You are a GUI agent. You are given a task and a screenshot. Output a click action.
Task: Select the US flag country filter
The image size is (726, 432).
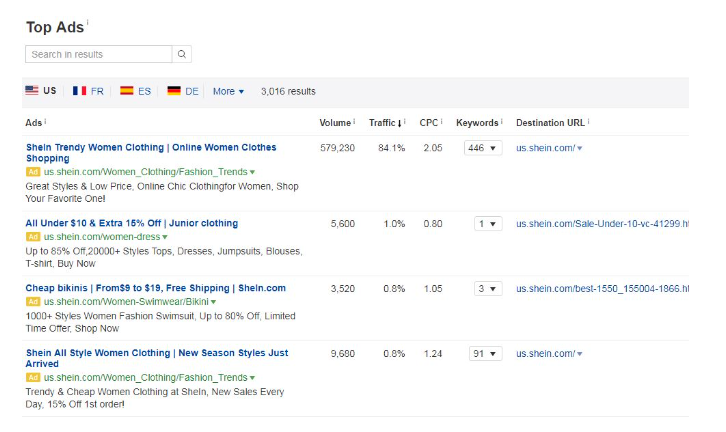(41, 91)
